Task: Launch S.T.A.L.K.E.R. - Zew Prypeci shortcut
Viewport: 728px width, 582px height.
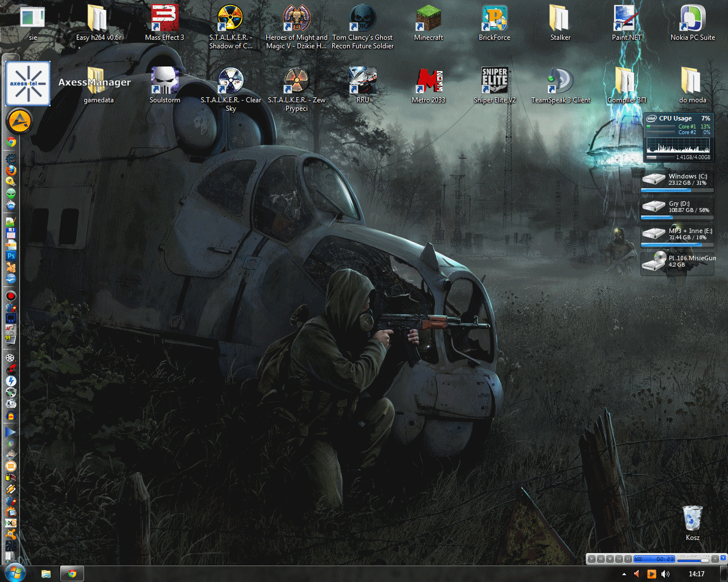Action: pyautogui.click(x=296, y=90)
